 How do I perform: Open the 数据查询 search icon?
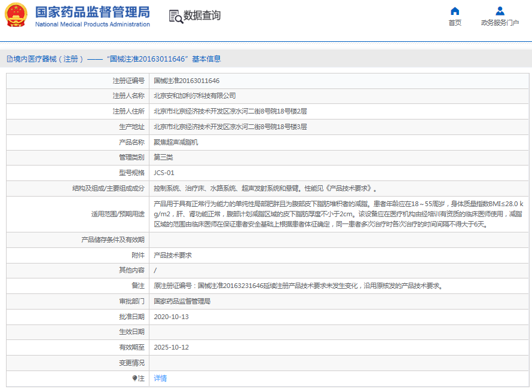[x=176, y=16]
